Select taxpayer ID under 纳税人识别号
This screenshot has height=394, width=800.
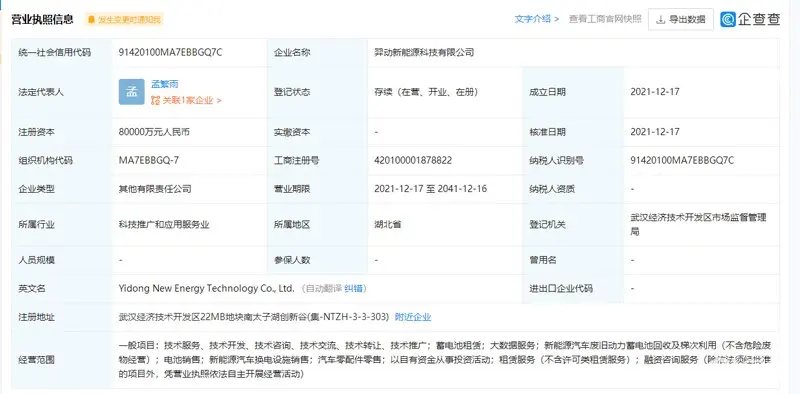pyautogui.click(x=682, y=161)
